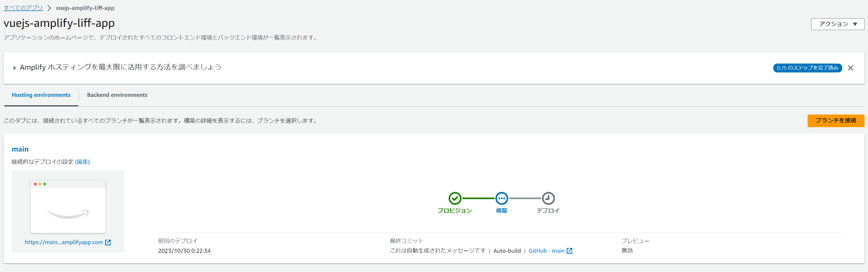Open the GitHub - main link
868x272 pixels.
(x=547, y=251)
